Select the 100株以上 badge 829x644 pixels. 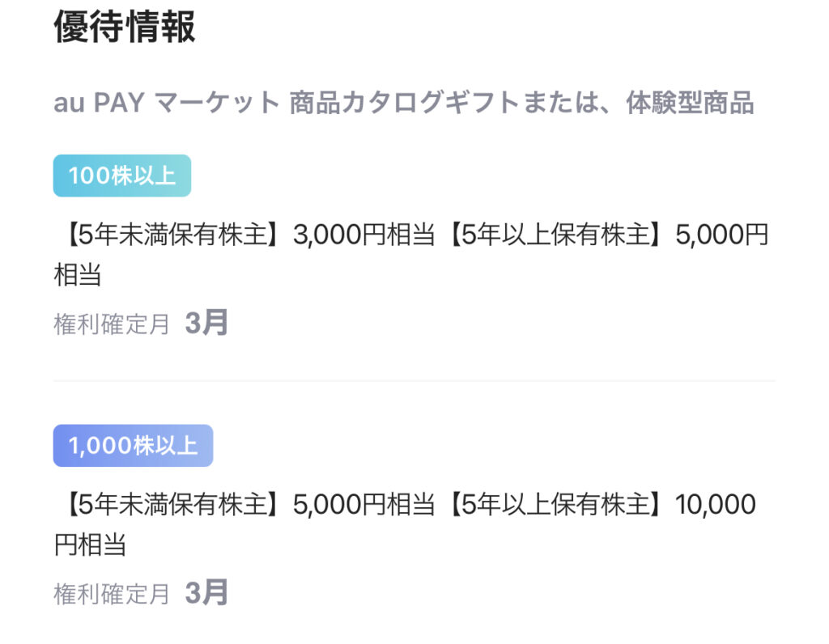pos(122,176)
